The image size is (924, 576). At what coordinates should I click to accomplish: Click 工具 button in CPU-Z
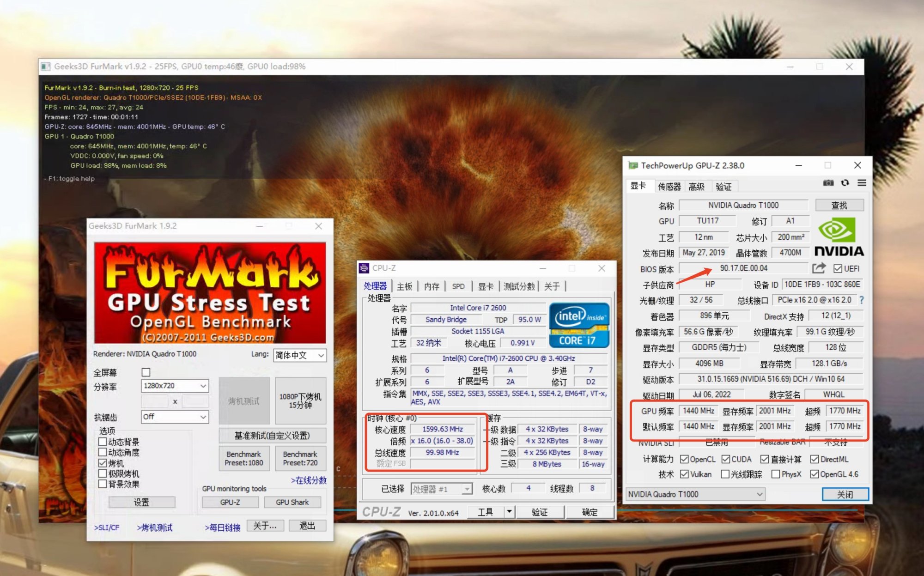click(486, 512)
